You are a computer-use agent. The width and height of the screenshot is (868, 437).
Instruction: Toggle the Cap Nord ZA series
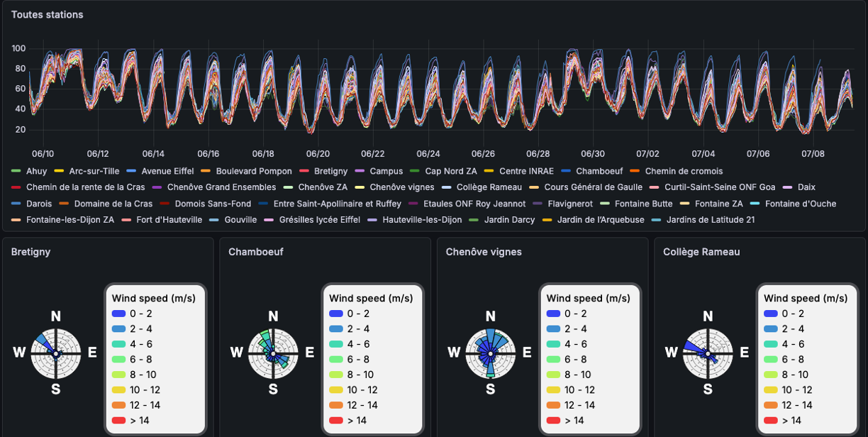(x=451, y=171)
